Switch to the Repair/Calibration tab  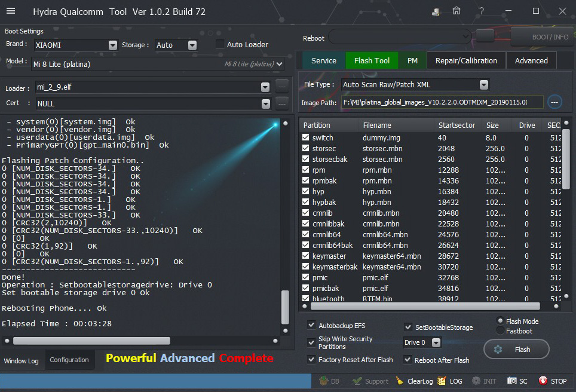pyautogui.click(x=466, y=60)
